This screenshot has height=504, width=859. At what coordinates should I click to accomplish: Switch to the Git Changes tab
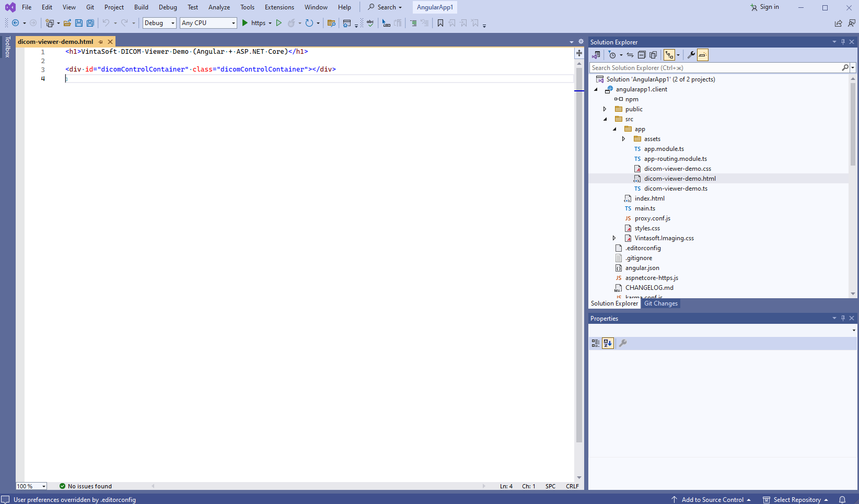(660, 303)
